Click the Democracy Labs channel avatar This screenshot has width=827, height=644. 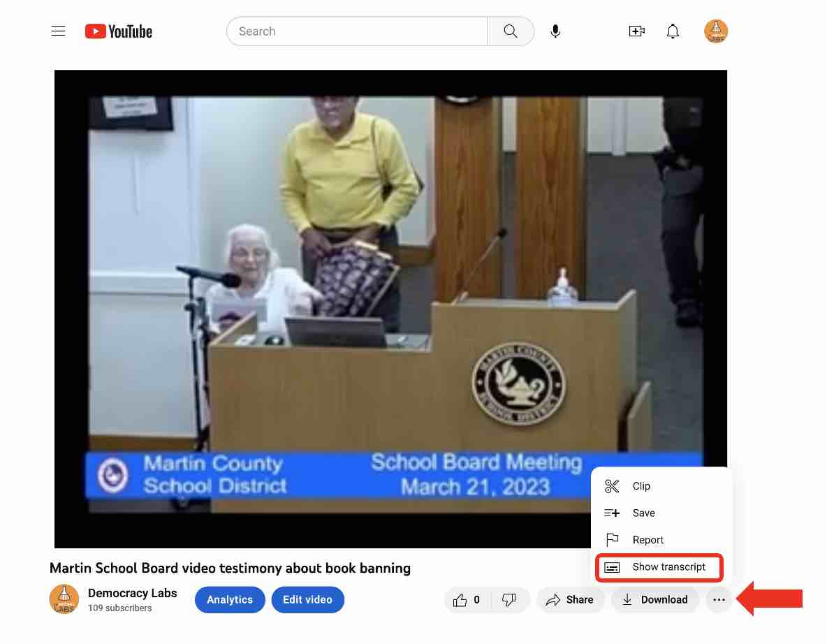pyautogui.click(x=64, y=599)
